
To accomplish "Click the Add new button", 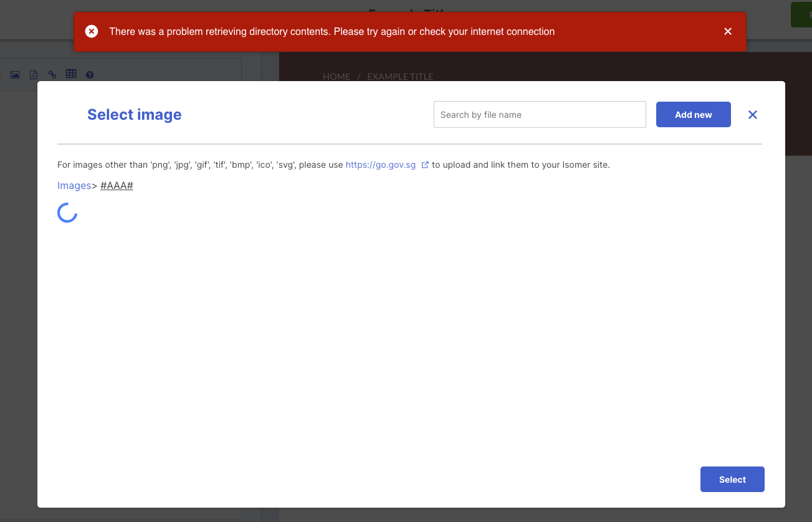I will coord(693,114).
